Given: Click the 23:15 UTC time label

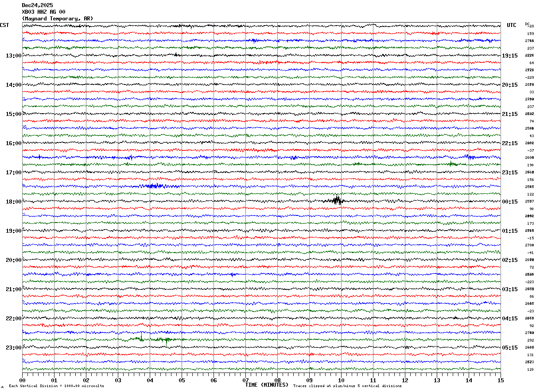Looking at the screenshot, I should click(510, 173).
